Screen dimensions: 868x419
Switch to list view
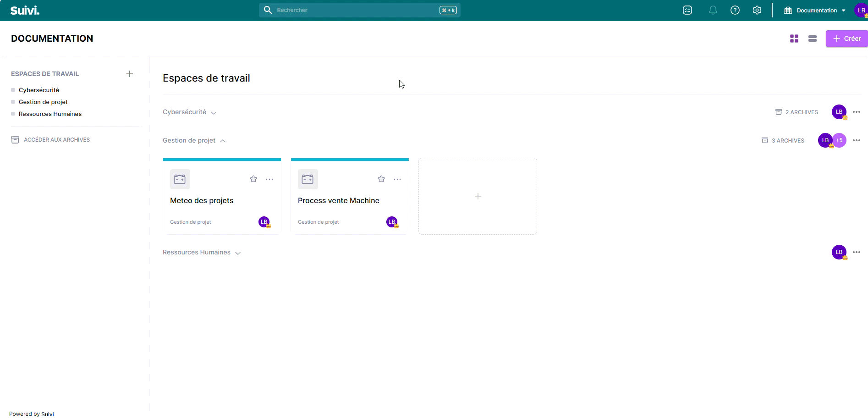(812, 39)
